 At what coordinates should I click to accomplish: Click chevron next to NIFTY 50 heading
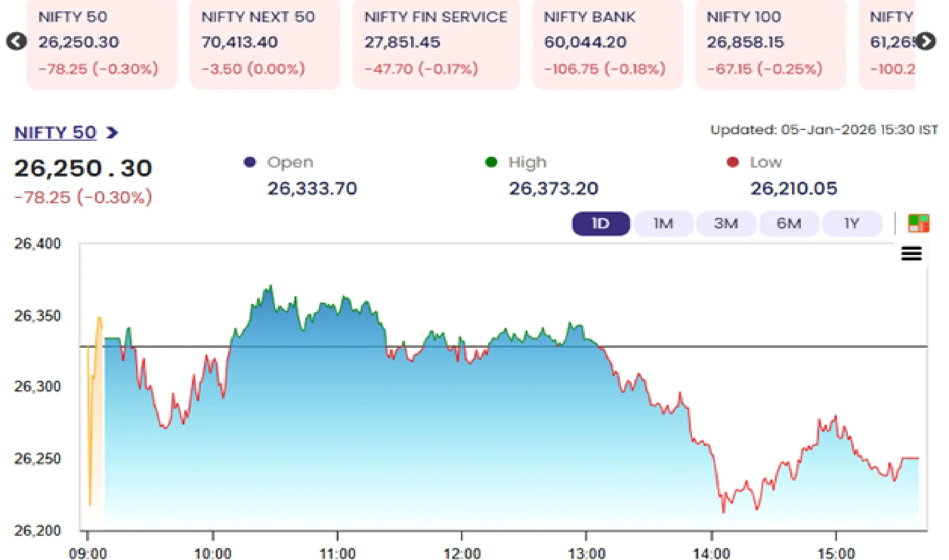[112, 132]
